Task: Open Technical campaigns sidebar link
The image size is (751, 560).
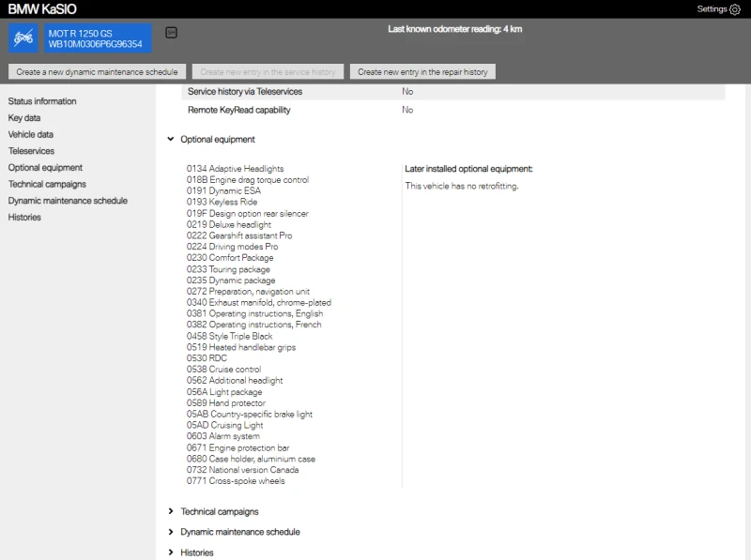Action: coord(47,185)
